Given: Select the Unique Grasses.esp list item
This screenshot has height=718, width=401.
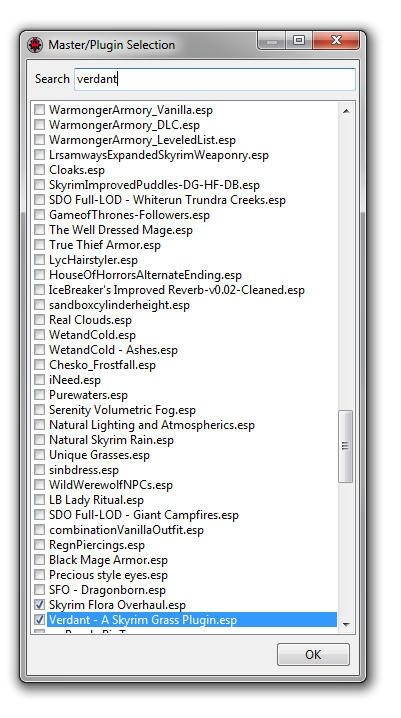Looking at the screenshot, I should pyautogui.click(x=99, y=455).
